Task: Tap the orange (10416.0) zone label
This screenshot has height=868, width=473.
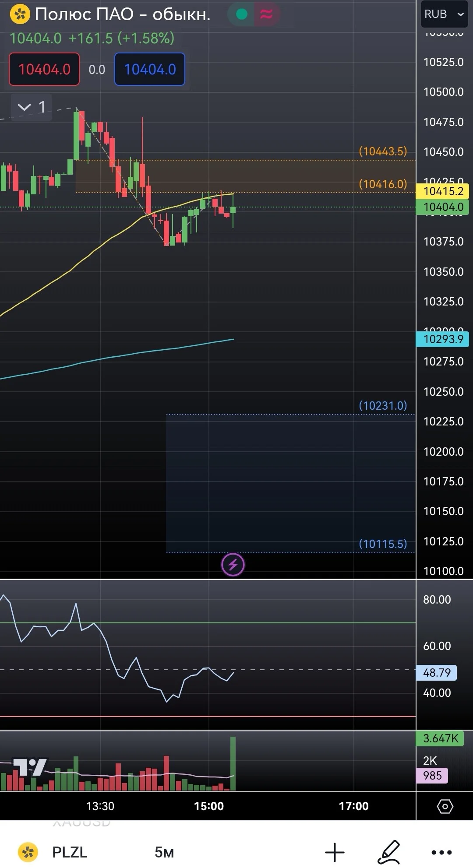Action: coord(383,184)
